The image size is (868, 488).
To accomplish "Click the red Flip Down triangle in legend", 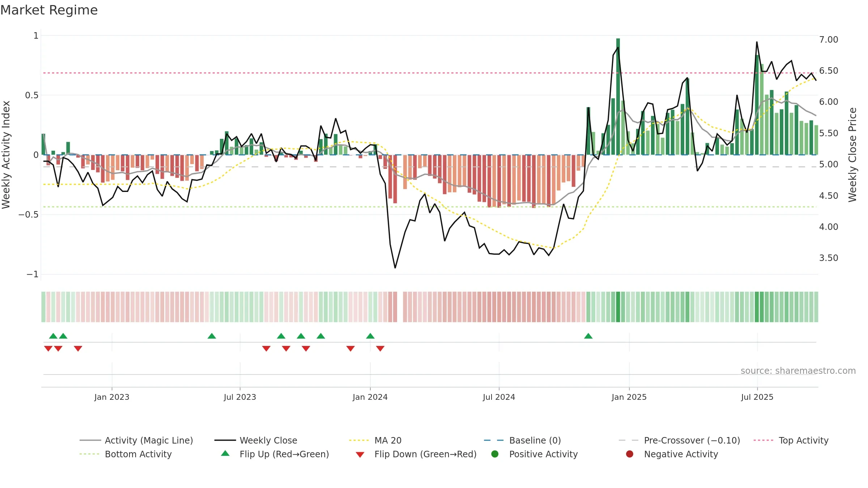I will click(360, 455).
